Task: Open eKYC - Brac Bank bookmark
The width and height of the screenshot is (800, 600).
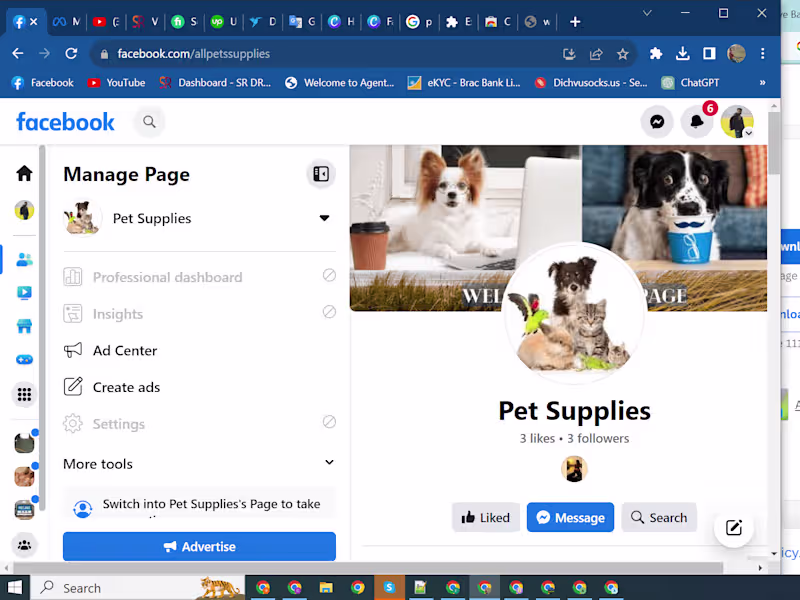Action: [x=464, y=83]
